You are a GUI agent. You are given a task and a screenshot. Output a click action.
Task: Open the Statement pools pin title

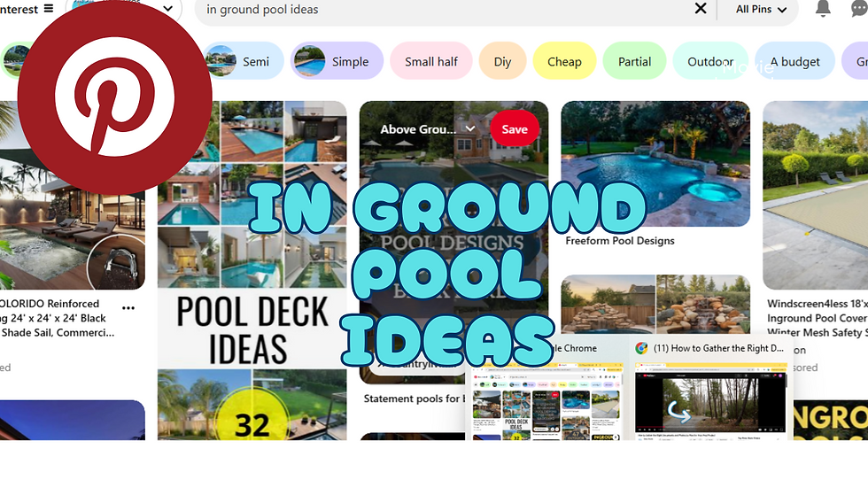point(414,399)
